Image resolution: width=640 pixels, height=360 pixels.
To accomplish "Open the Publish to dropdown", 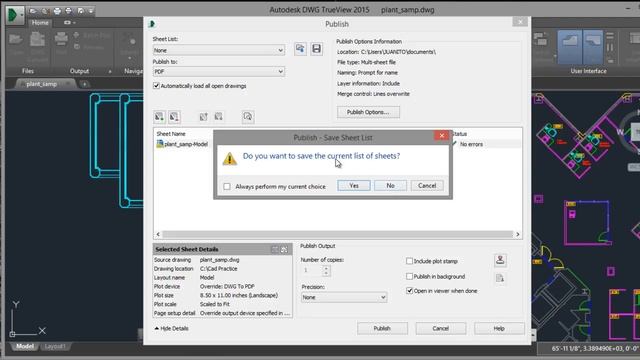I will pos(219,71).
